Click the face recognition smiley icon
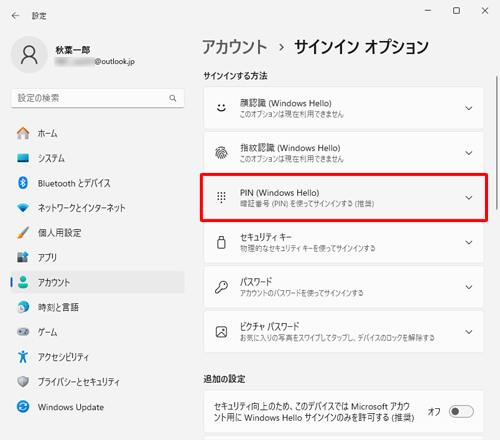 221,108
